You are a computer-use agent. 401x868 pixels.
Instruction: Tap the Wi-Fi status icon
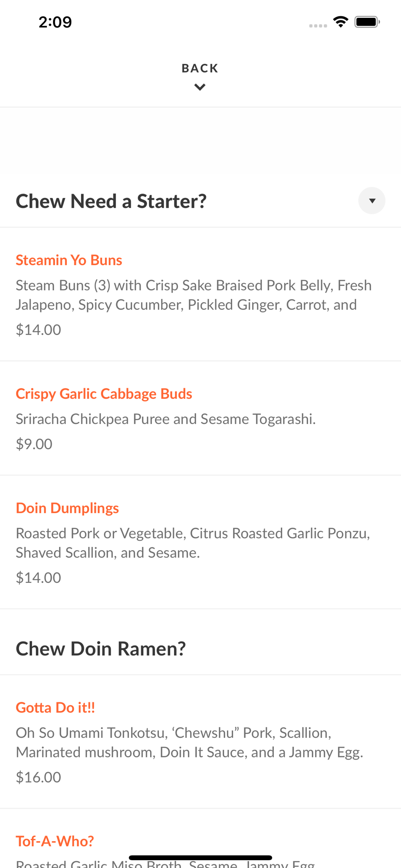coord(341,22)
